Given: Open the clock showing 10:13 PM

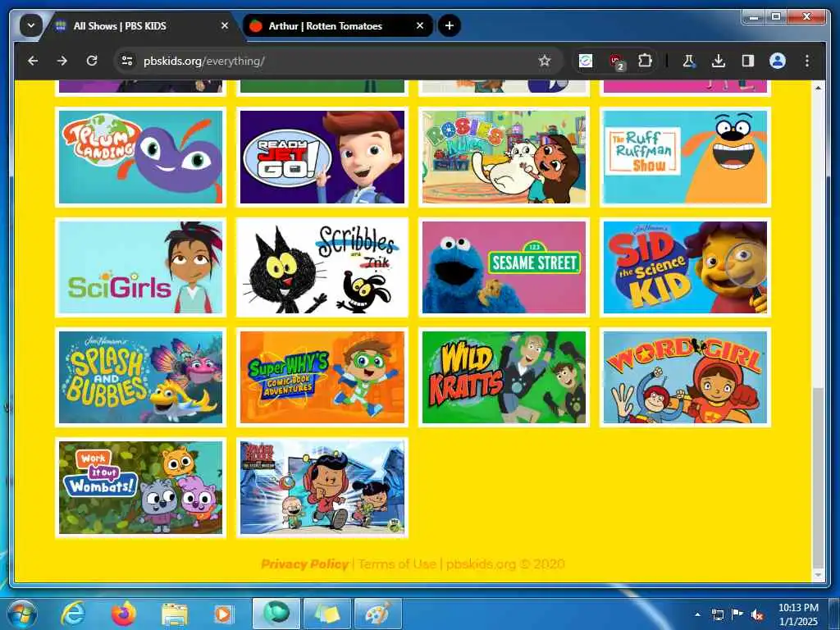Looking at the screenshot, I should click(798, 614).
